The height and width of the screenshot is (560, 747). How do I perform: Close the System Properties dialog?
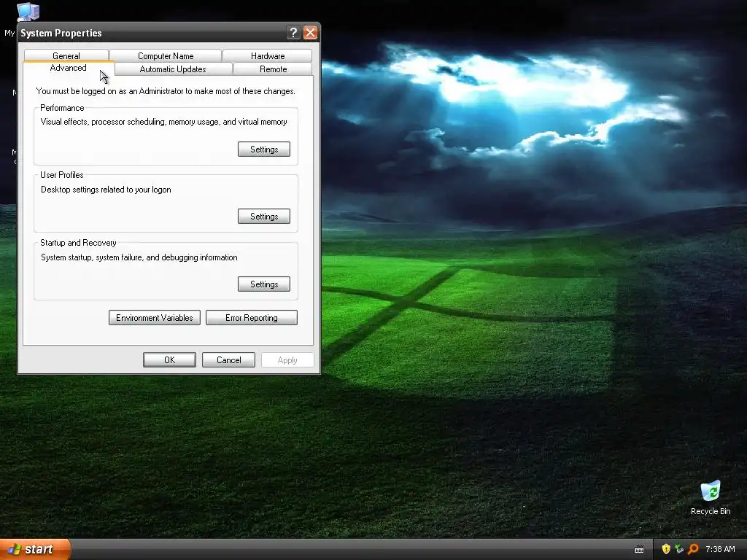tap(310, 32)
